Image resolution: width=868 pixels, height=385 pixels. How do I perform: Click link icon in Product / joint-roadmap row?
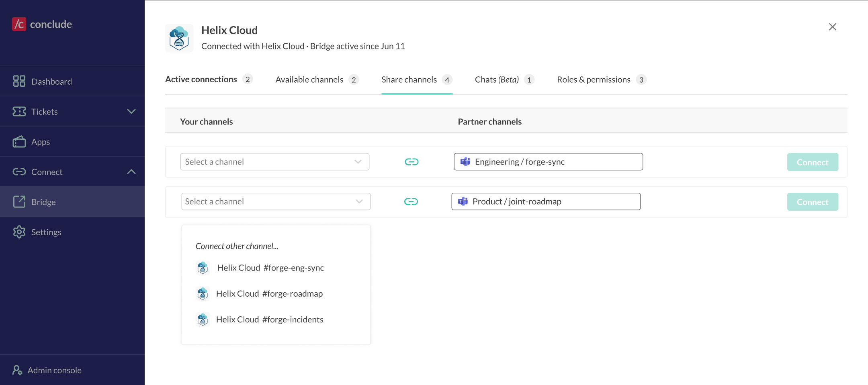point(411,202)
